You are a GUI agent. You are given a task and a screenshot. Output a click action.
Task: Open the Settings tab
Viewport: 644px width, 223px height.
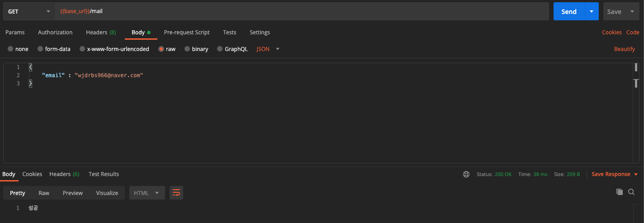(260, 33)
